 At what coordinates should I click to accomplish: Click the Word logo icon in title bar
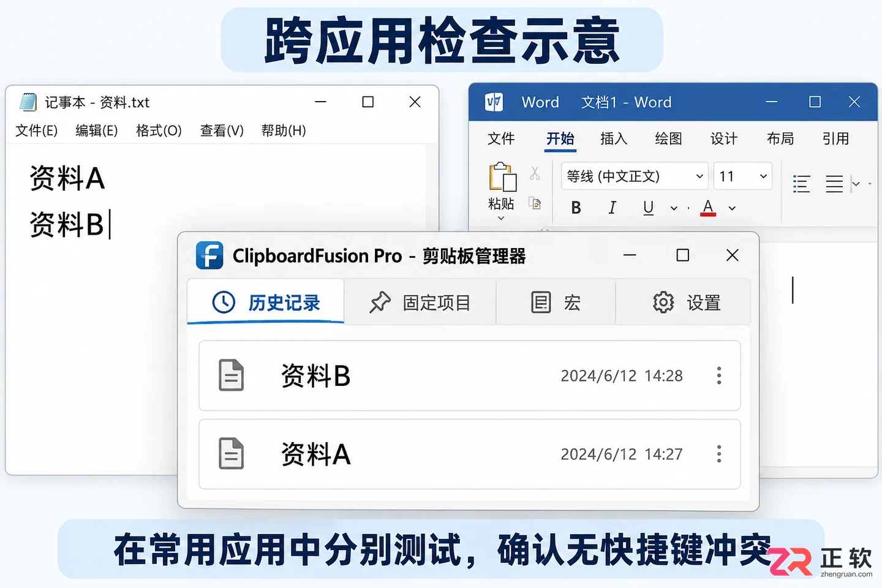tap(494, 102)
